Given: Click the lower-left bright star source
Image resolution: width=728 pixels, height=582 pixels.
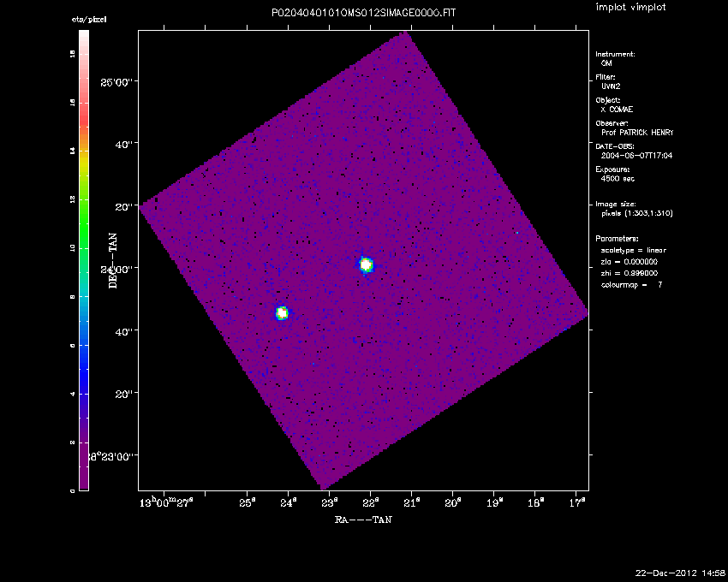Looking at the screenshot, I should tap(282, 313).
